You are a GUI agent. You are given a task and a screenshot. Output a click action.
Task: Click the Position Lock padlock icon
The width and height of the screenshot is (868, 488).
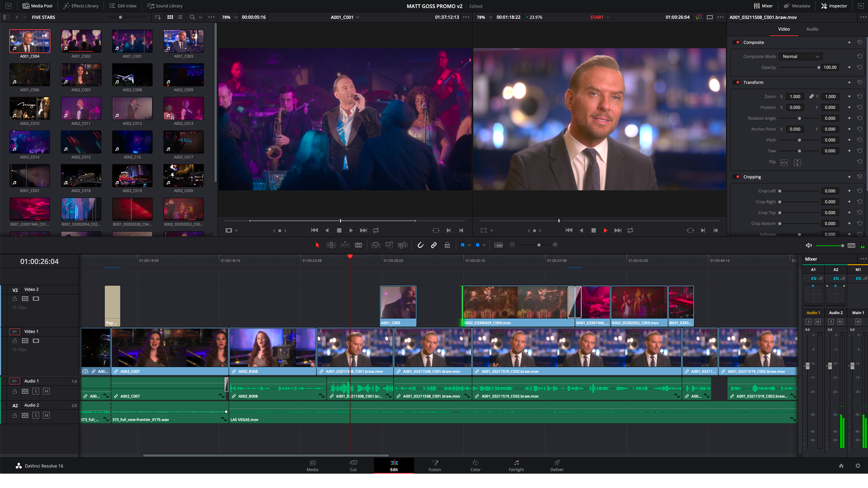click(448, 245)
